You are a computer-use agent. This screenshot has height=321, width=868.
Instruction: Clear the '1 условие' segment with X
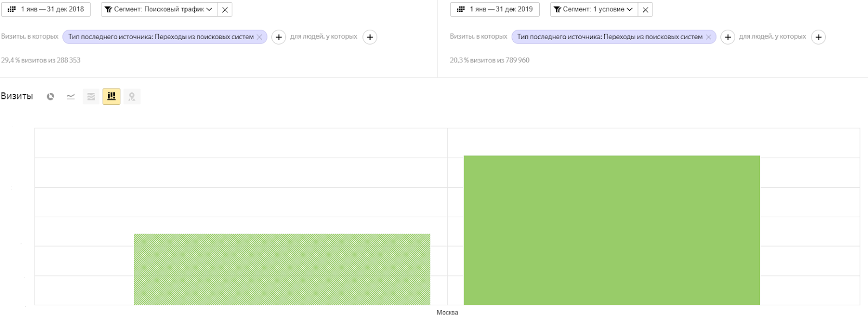pos(646,10)
